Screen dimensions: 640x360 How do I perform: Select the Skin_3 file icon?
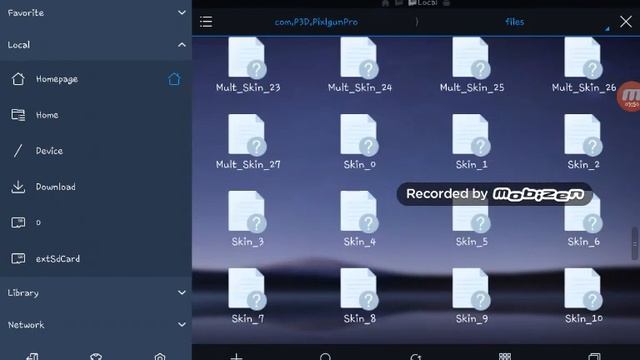(247, 212)
